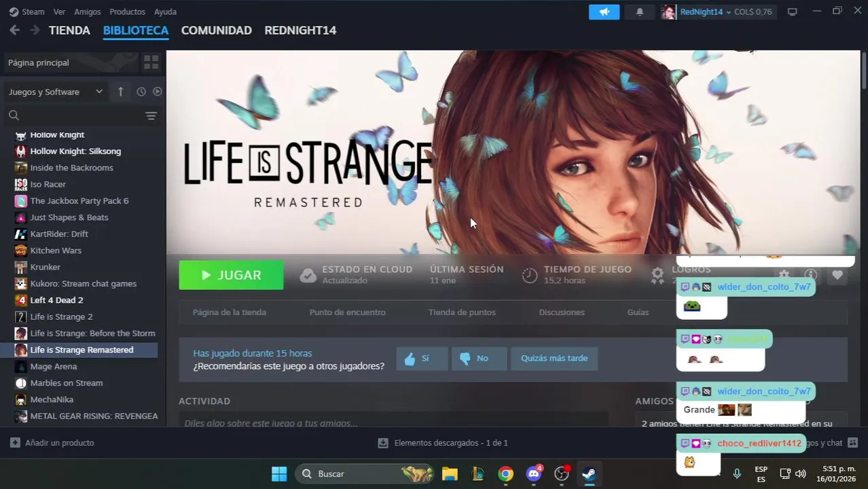The image size is (868, 489).
Task: Select Left 4 Dead 2 in library
Action: 56,300
